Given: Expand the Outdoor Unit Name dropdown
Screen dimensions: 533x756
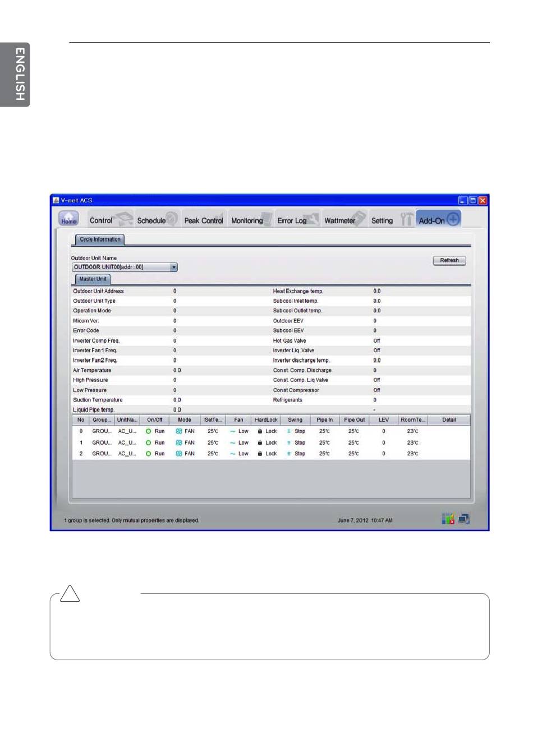Looking at the screenshot, I should [x=174, y=267].
